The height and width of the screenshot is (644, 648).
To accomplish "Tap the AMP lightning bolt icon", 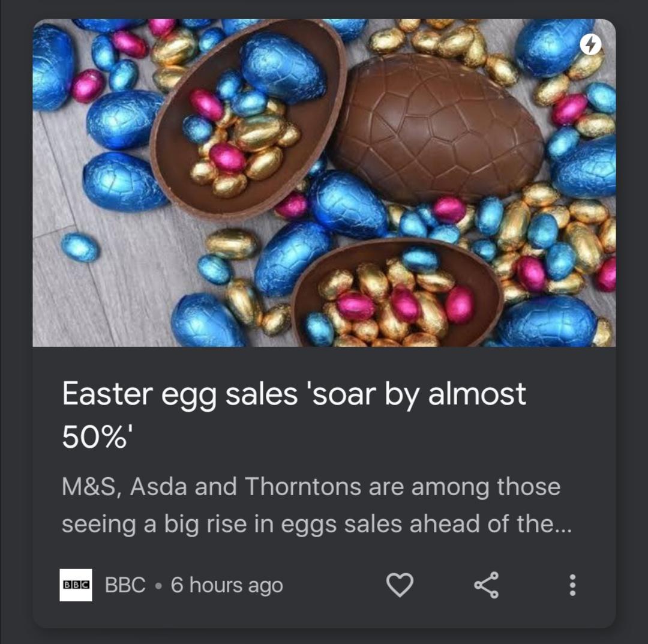I will click(x=592, y=44).
